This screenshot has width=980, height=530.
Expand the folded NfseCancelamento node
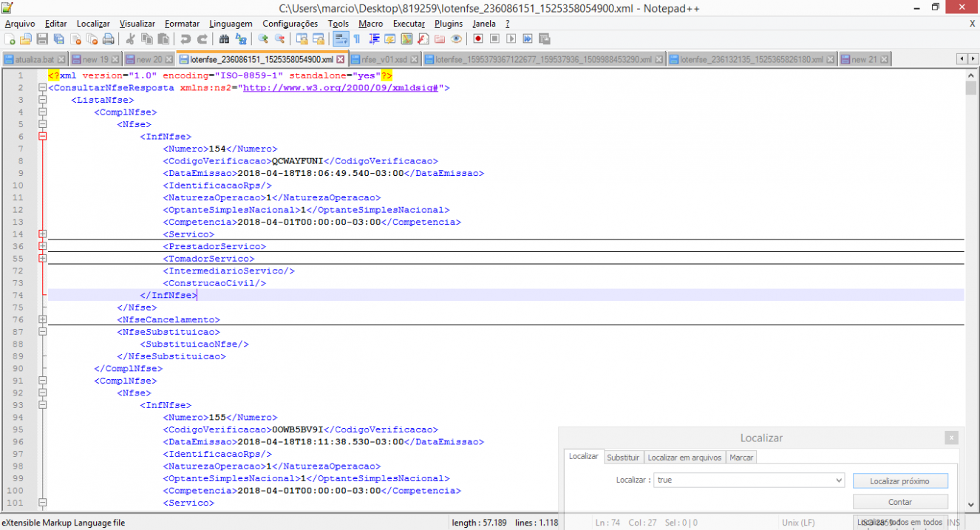point(42,319)
